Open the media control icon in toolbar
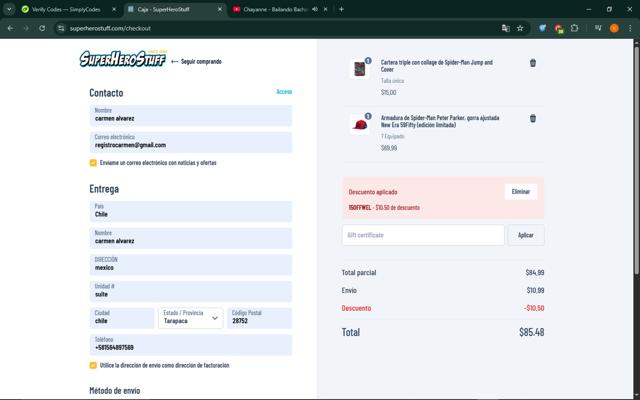This screenshot has width=640, height=400. (598, 28)
